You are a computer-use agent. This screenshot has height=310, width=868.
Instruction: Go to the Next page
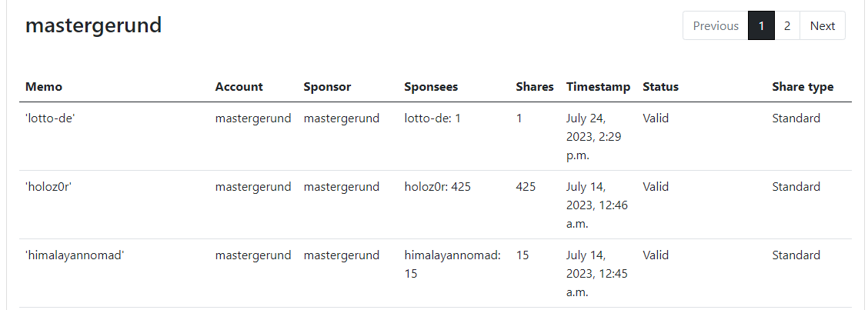tap(823, 25)
